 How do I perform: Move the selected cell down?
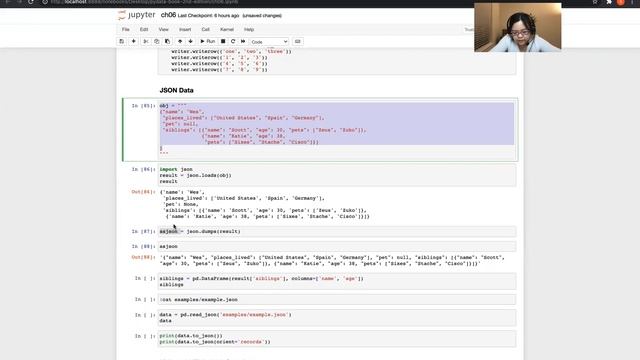coord(190,42)
